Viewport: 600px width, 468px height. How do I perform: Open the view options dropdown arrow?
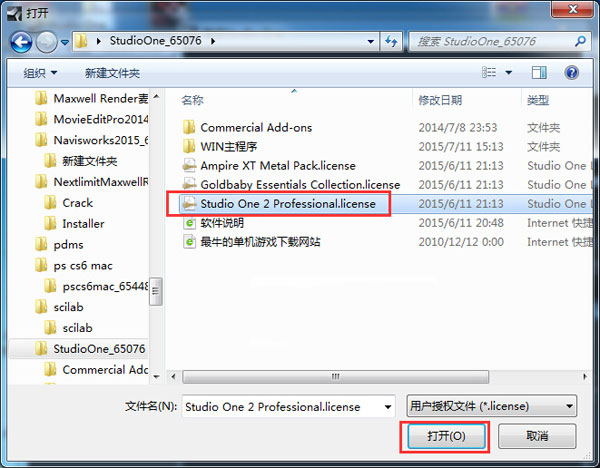[x=509, y=72]
